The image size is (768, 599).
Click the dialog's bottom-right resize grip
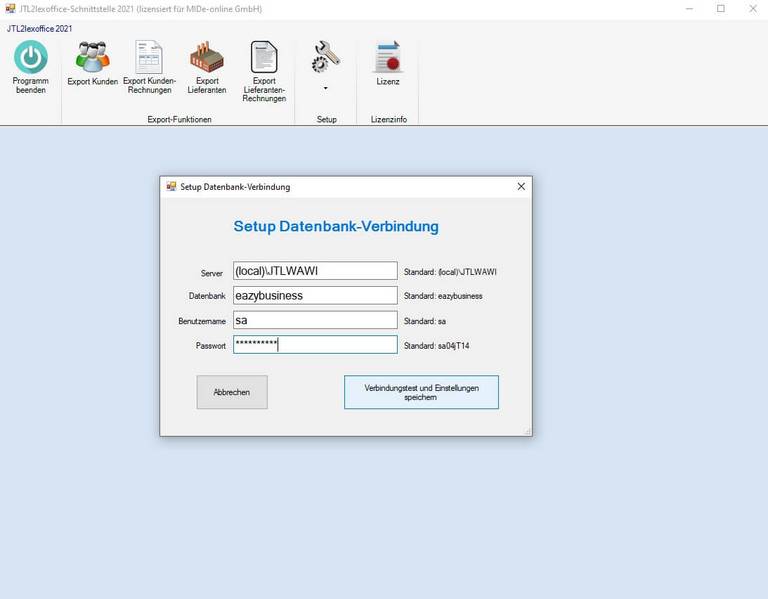(527, 431)
